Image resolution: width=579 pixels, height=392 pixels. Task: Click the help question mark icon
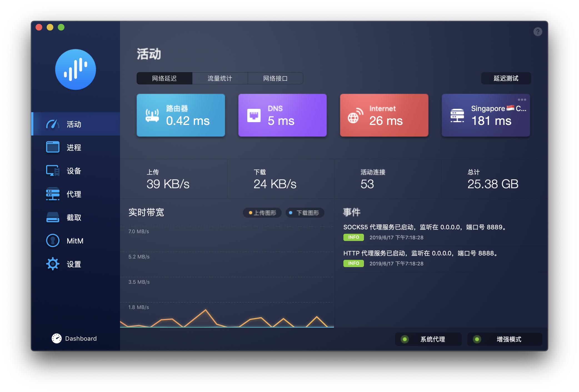click(538, 32)
